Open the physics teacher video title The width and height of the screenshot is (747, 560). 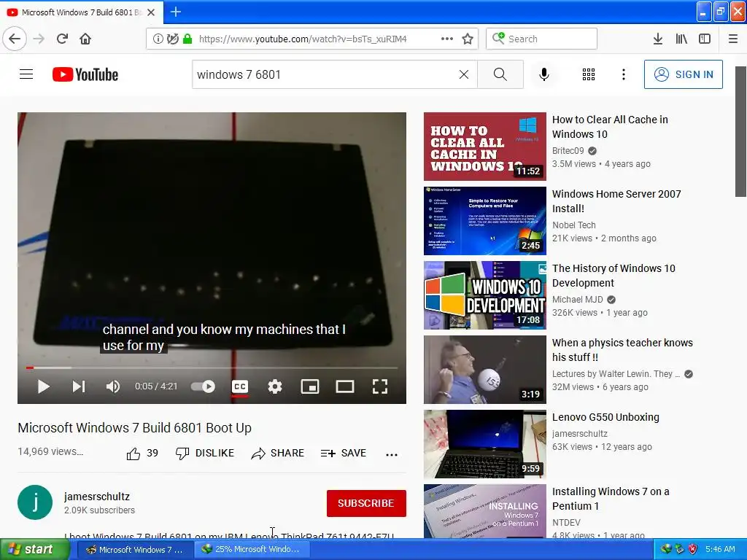coord(622,350)
